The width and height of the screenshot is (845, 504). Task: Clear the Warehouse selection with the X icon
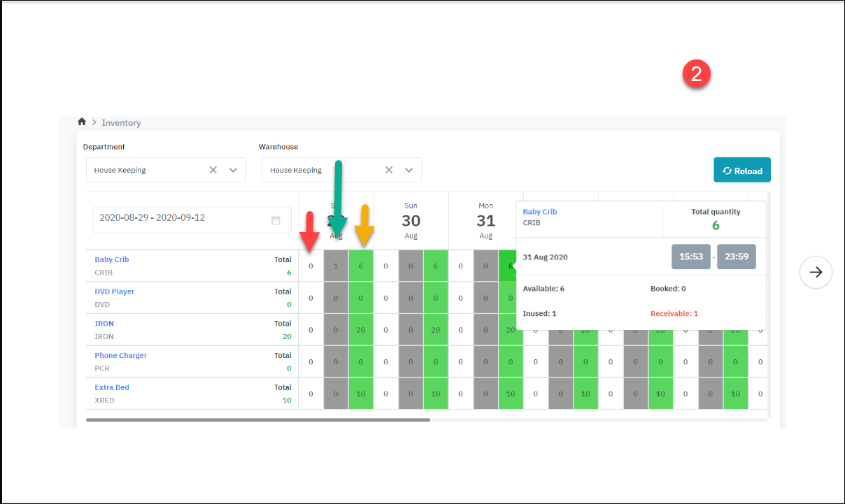(389, 170)
